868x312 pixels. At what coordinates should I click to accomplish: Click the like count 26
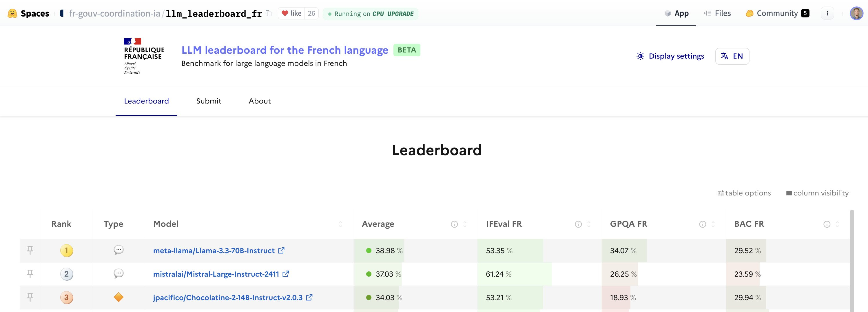coord(311,14)
